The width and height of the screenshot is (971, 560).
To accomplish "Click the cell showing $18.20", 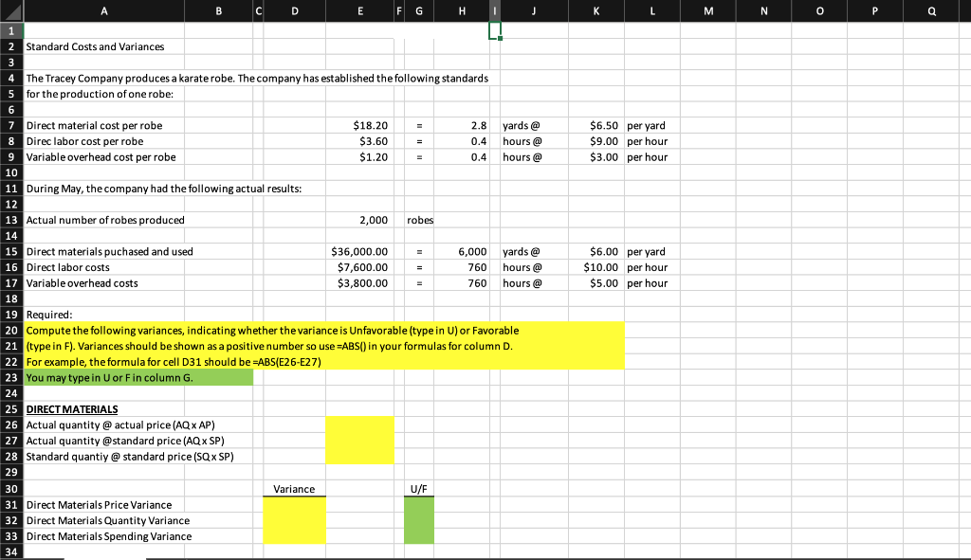I will point(360,124).
